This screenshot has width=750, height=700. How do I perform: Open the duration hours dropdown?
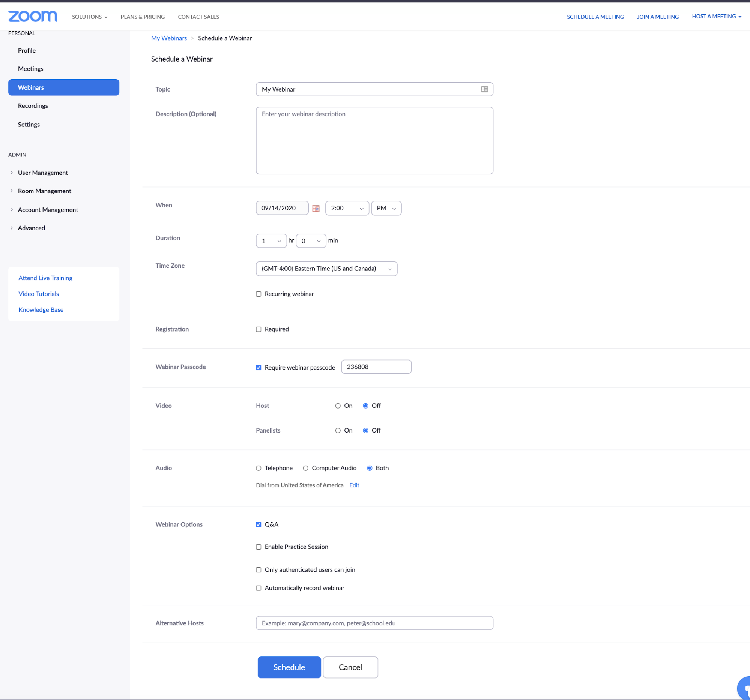tap(271, 240)
